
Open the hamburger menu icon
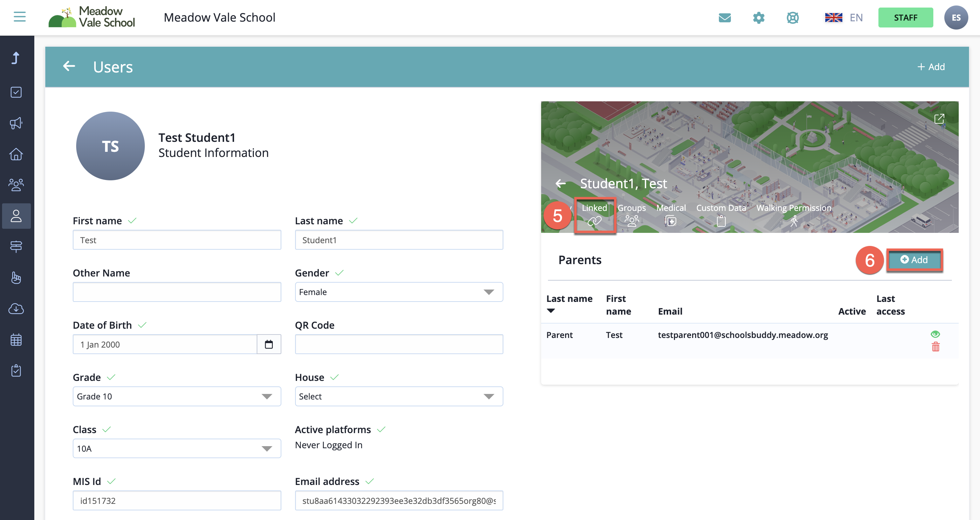pyautogui.click(x=20, y=17)
